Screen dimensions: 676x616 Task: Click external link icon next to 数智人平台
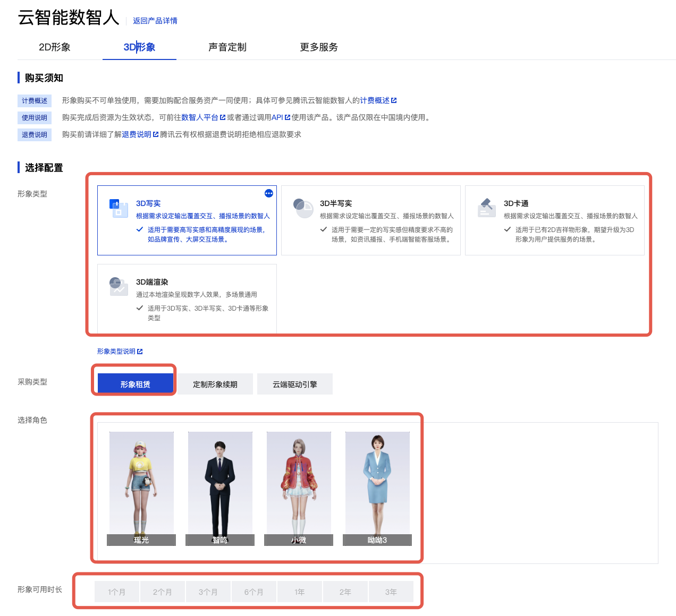pyautogui.click(x=223, y=117)
